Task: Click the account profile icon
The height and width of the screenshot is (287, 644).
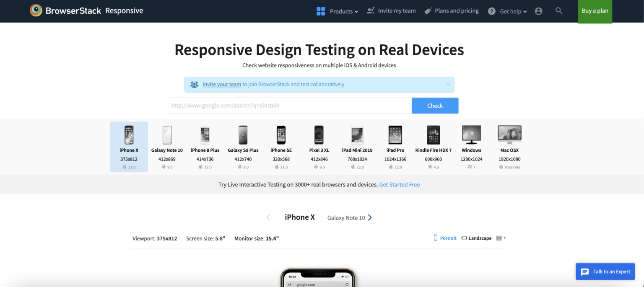Action: (x=538, y=11)
